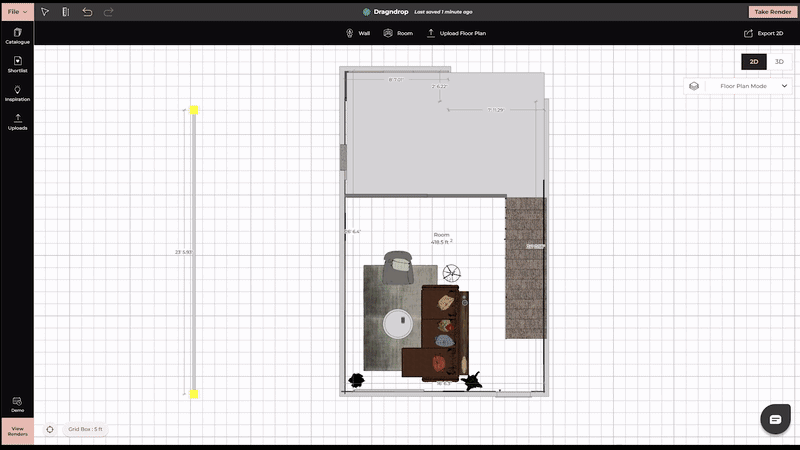Click the ruler measure tool icon
This screenshot has height=450, width=800.
click(x=66, y=12)
